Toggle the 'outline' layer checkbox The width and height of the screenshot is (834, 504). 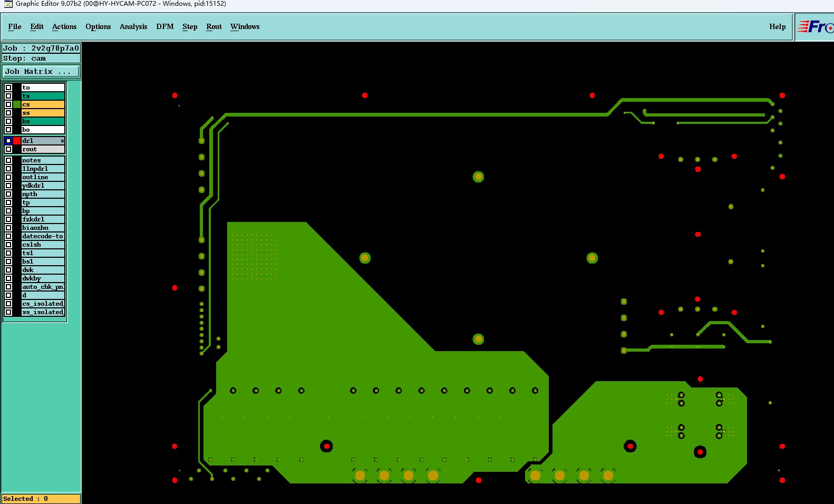[x=8, y=177]
